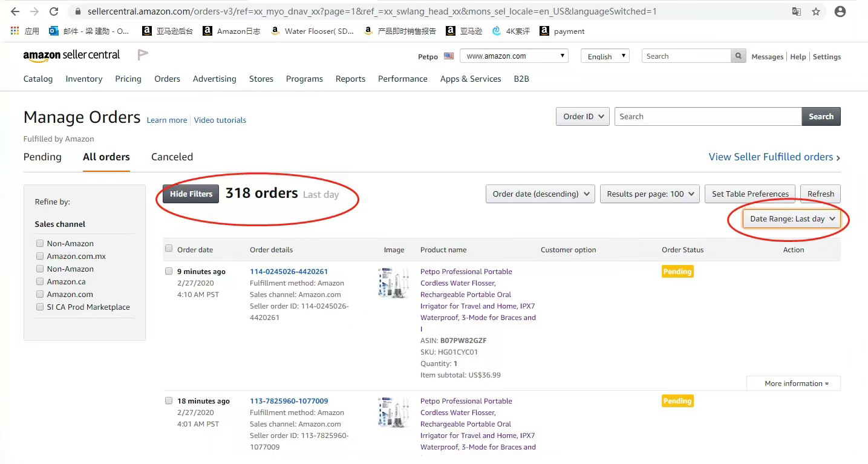This screenshot has height=464, width=868.
Task: Check the select-all box in the table header
Action: [169, 248]
